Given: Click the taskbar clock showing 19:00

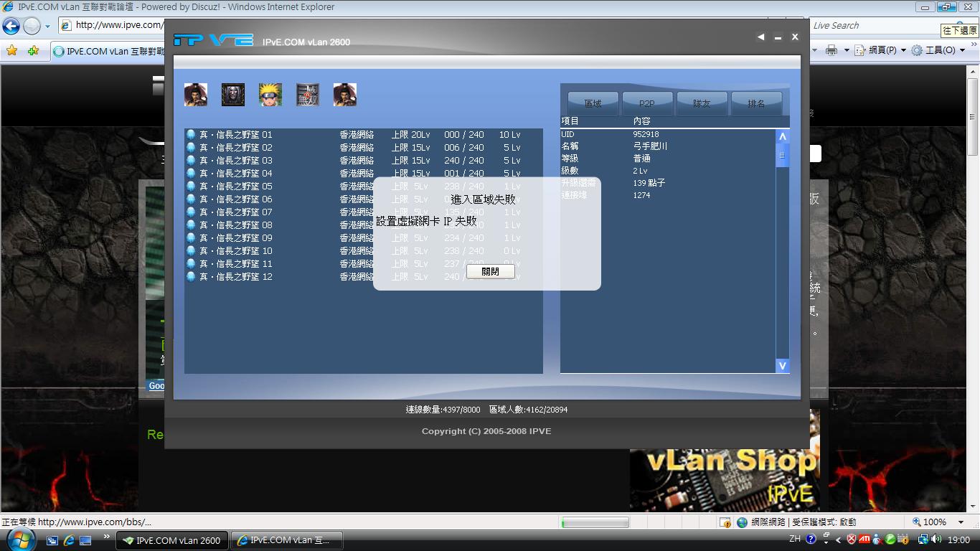Looking at the screenshot, I should pyautogui.click(x=958, y=540).
